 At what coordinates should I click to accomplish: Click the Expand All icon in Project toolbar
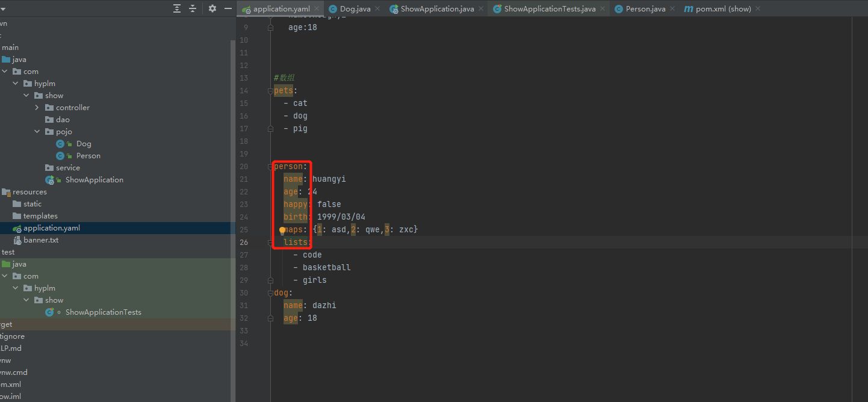(x=176, y=8)
